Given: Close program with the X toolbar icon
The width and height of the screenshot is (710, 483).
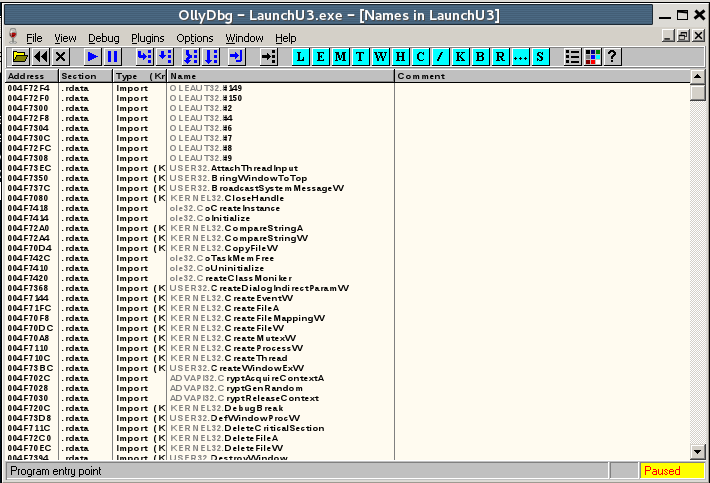Looking at the screenshot, I should (61, 57).
